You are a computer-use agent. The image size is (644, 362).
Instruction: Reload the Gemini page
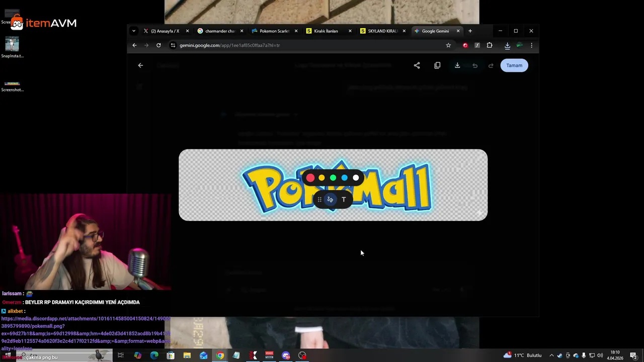158,45
